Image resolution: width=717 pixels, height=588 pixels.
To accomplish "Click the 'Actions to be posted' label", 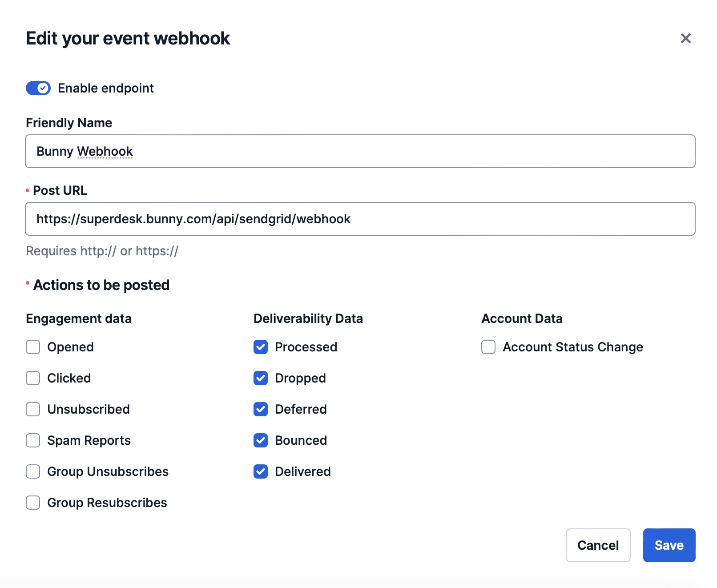I will [x=101, y=285].
